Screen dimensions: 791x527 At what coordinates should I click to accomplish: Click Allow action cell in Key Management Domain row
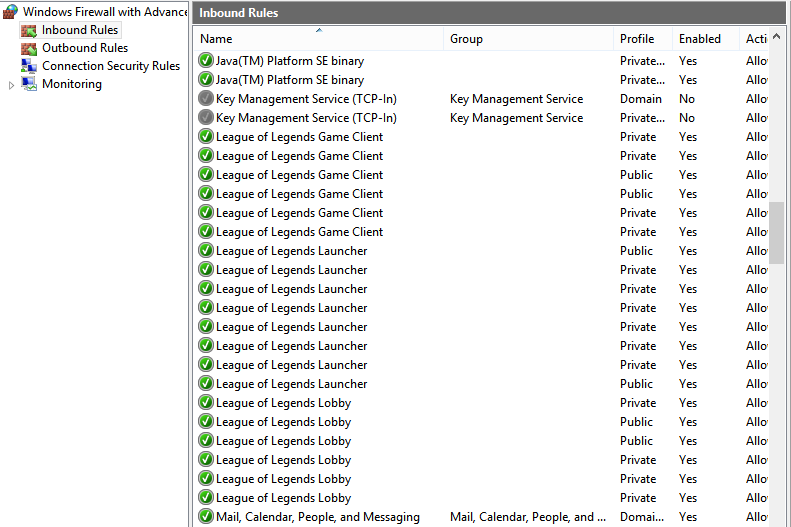click(x=757, y=99)
